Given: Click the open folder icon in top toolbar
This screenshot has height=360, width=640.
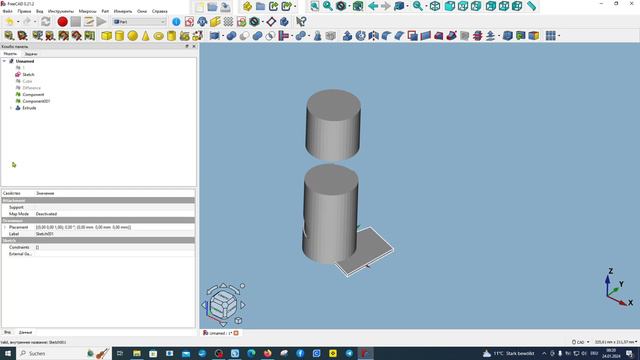Looking at the screenshot, I should pyautogui.click(x=212, y=7).
